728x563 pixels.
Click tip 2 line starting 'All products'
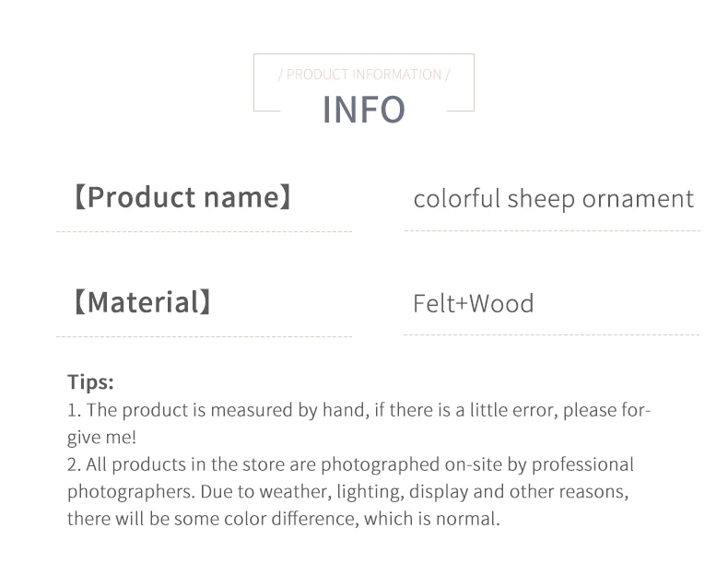[x=350, y=464]
